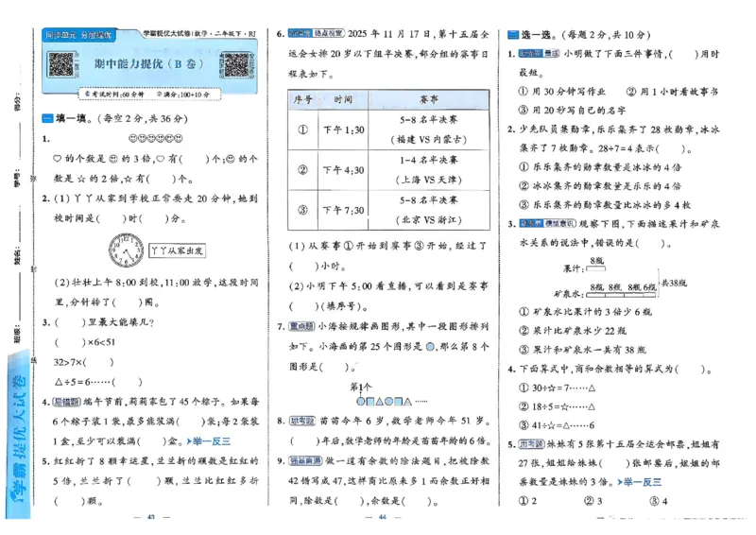Screen dimensions: 756x535
Task: Click option ③ 果汁和矿泉水一共有38瓶
Action: pyautogui.click(x=582, y=350)
